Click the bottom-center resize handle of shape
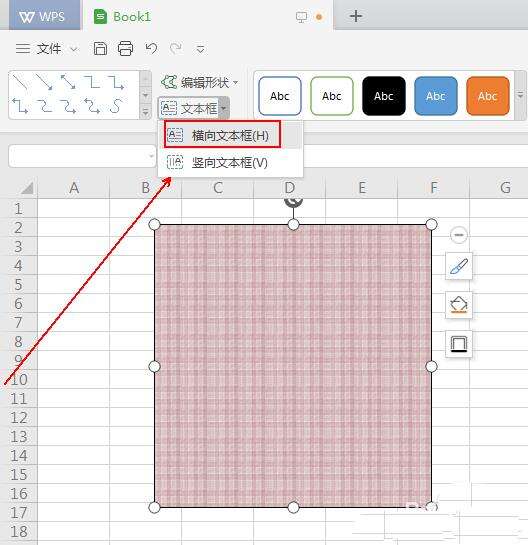528x545 pixels. 293,507
